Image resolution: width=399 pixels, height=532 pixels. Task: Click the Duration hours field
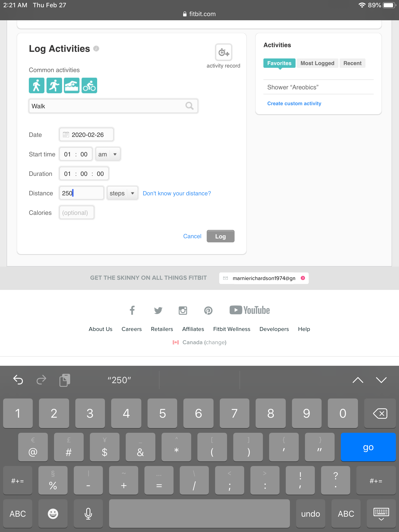(x=67, y=174)
